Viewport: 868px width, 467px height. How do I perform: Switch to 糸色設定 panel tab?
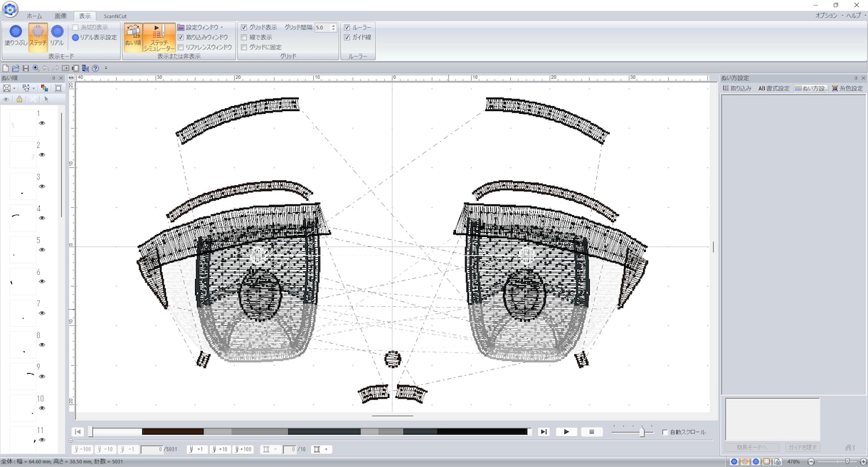point(847,88)
